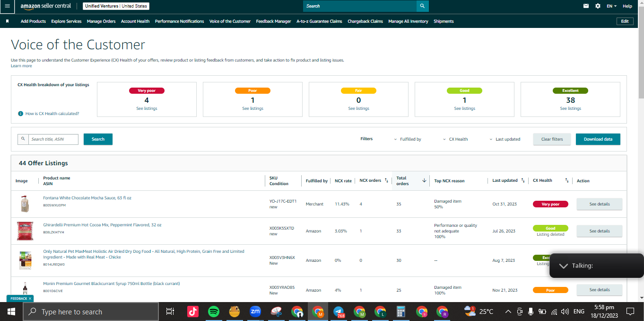Expand the Talking overlay chevron
The width and height of the screenshot is (644, 321).
[563, 266]
